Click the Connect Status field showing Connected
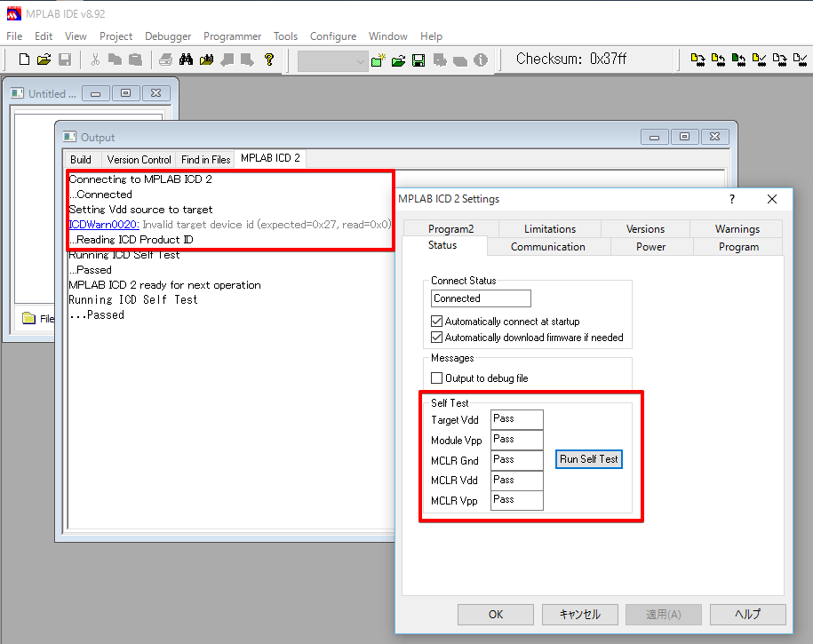The height and width of the screenshot is (644, 813). 481,298
